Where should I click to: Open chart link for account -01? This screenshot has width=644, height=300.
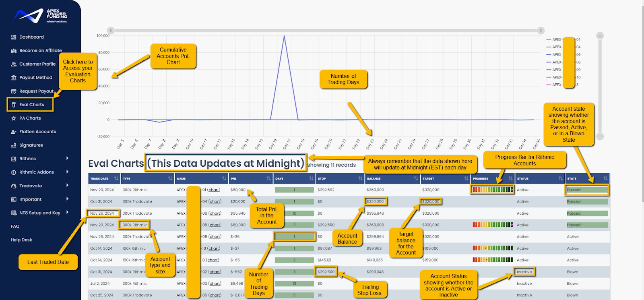214,190
